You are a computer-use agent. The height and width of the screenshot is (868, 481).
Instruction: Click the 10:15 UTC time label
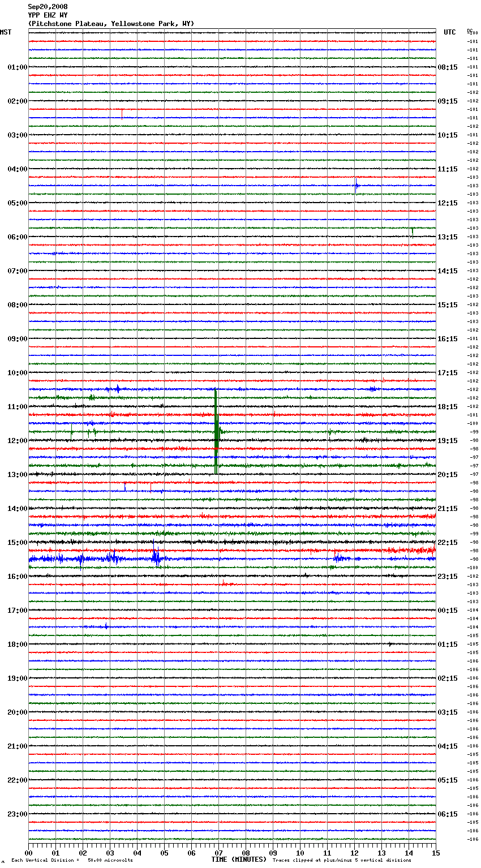[x=448, y=135]
